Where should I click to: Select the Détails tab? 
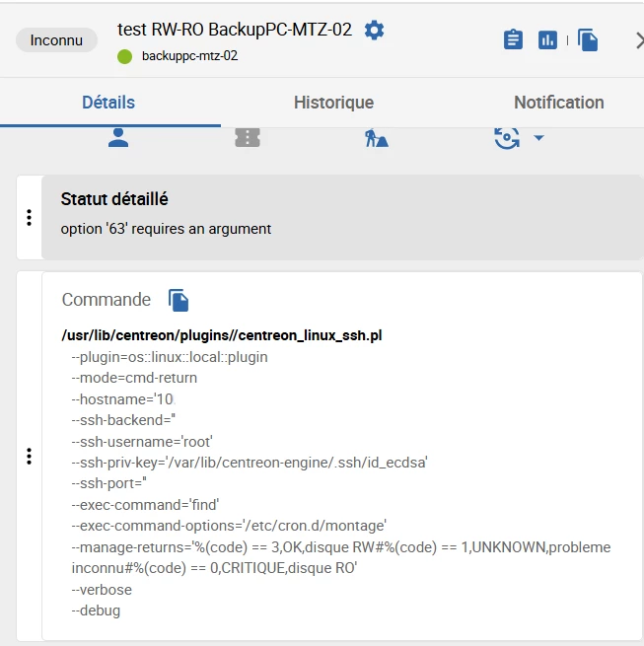click(x=108, y=103)
